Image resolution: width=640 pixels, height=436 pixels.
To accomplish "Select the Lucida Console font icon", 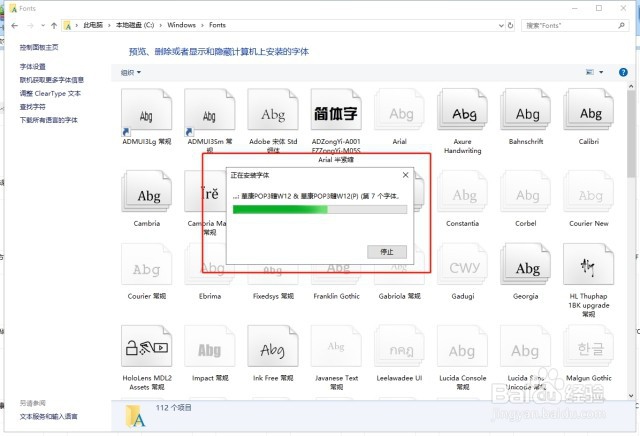I will point(462,346).
